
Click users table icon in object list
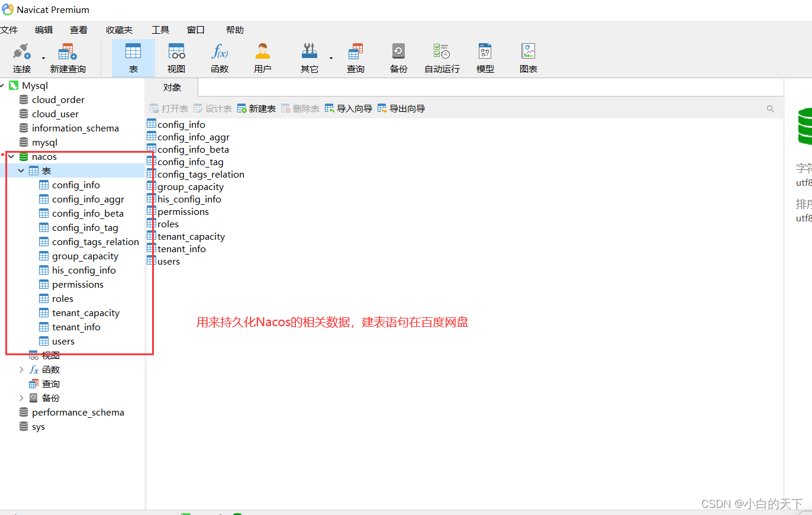click(x=152, y=261)
